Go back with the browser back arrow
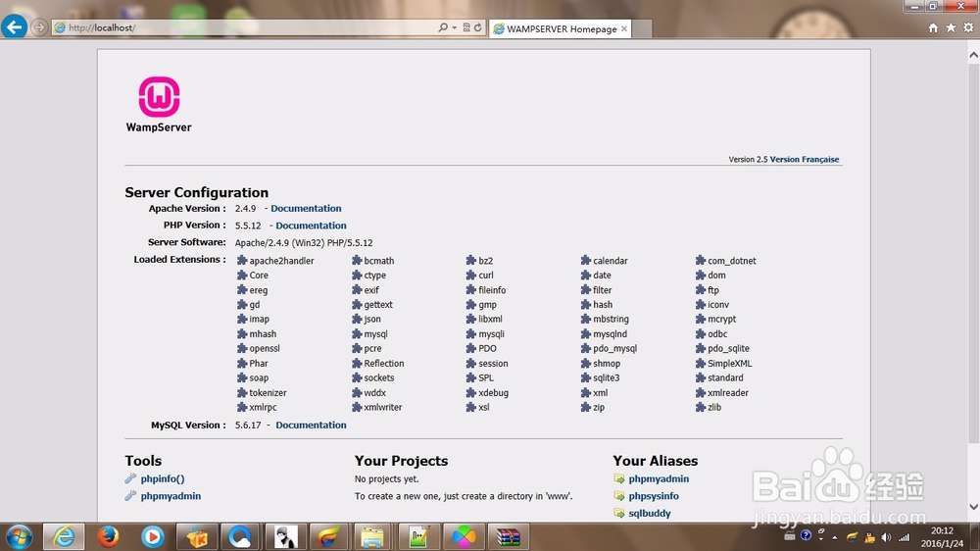This screenshot has height=551, width=980. [x=14, y=27]
